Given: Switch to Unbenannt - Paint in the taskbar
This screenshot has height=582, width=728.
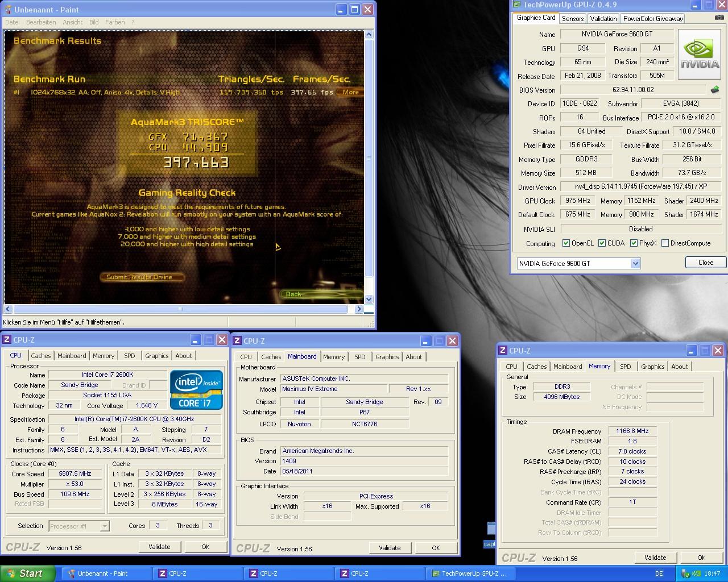Looking at the screenshot, I should (x=106, y=573).
